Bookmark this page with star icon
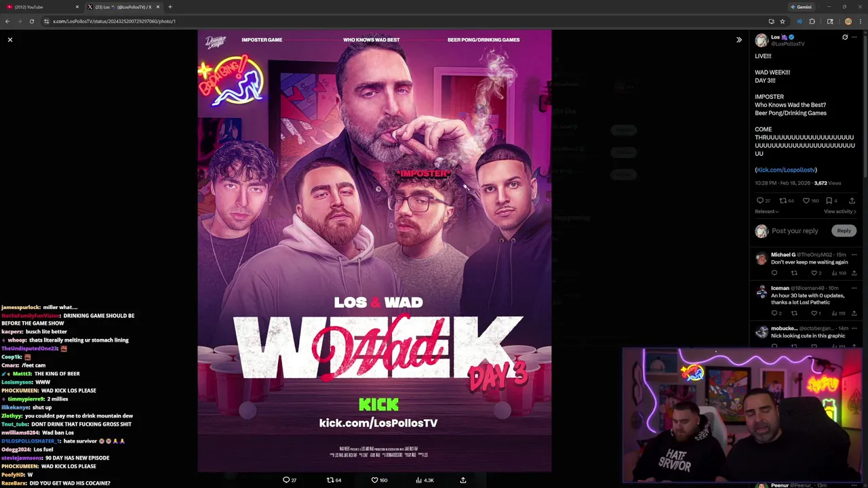This screenshot has width=868, height=488. click(783, 21)
